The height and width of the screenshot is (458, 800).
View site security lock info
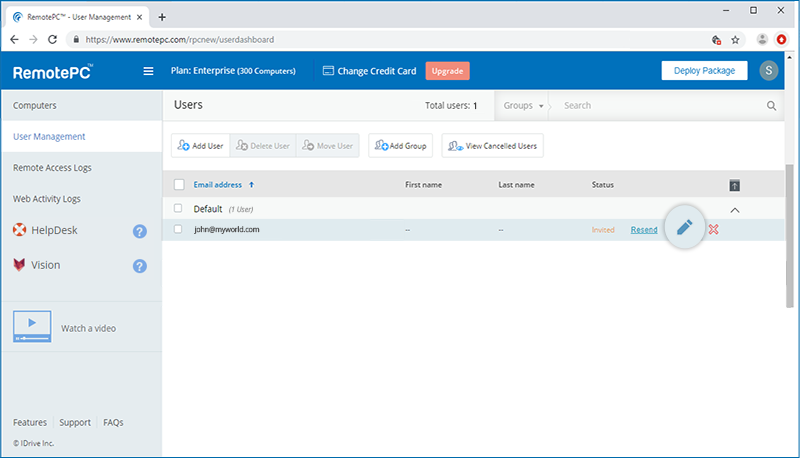pyautogui.click(x=76, y=39)
